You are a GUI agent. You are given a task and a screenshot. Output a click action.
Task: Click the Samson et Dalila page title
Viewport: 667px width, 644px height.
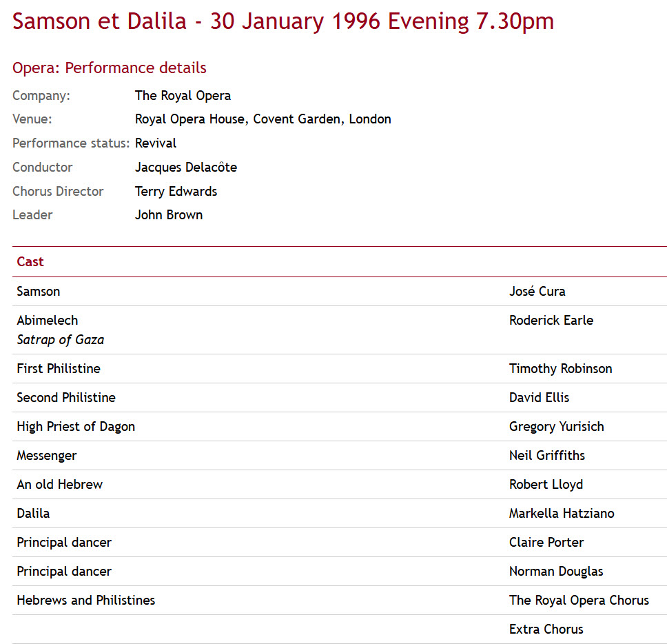(x=283, y=21)
